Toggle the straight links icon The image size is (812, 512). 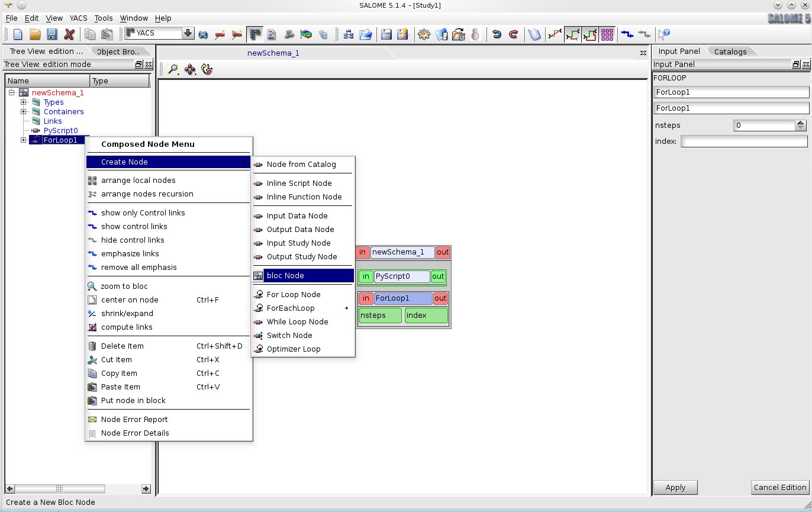click(555, 34)
